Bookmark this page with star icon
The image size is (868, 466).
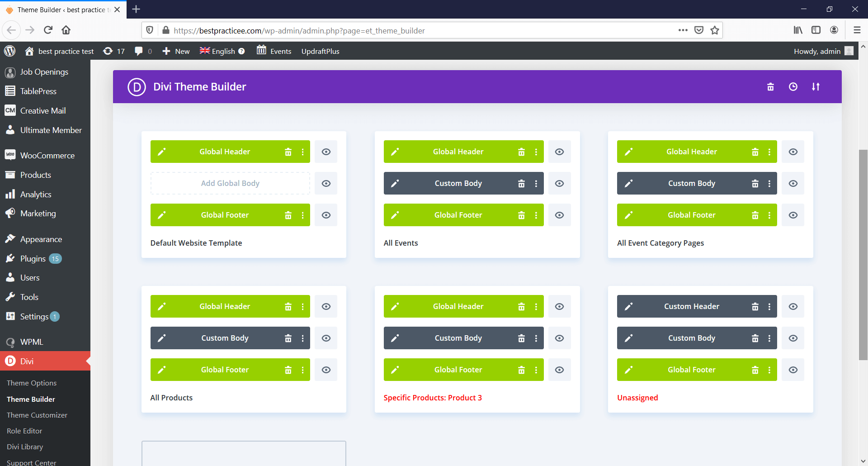(x=714, y=30)
